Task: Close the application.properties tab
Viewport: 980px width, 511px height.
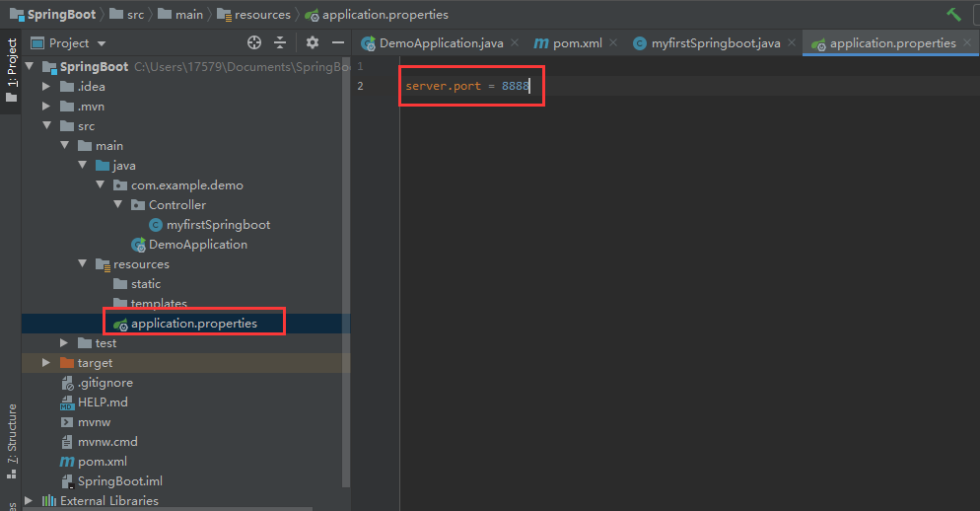Action: point(967,42)
